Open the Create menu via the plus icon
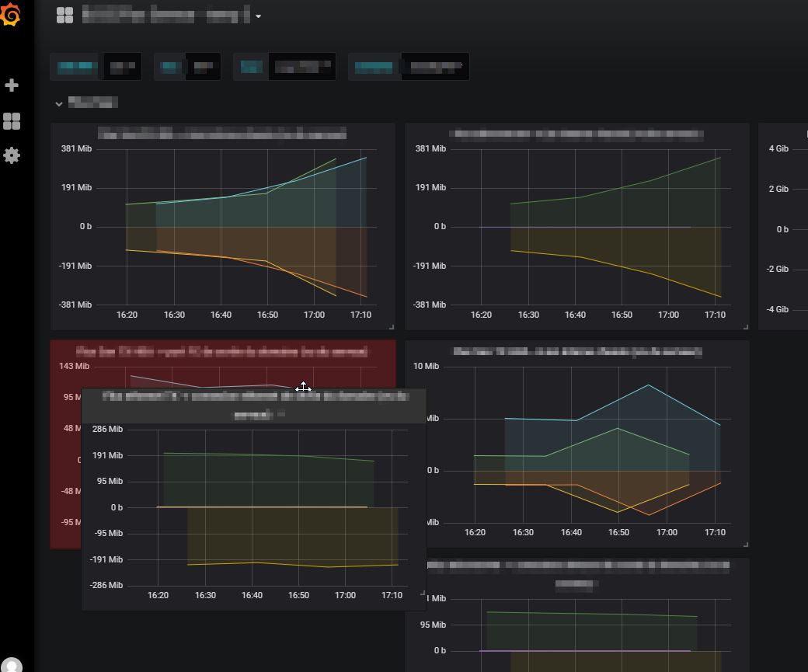The image size is (808, 672). click(12, 85)
